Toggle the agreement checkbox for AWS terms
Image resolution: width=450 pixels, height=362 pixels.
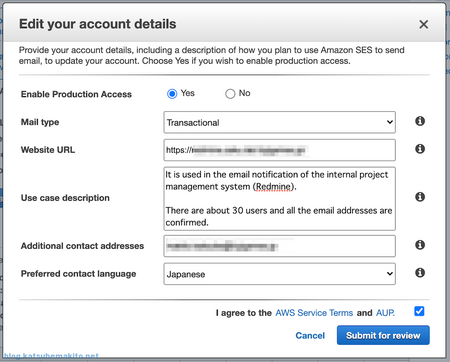click(x=419, y=311)
